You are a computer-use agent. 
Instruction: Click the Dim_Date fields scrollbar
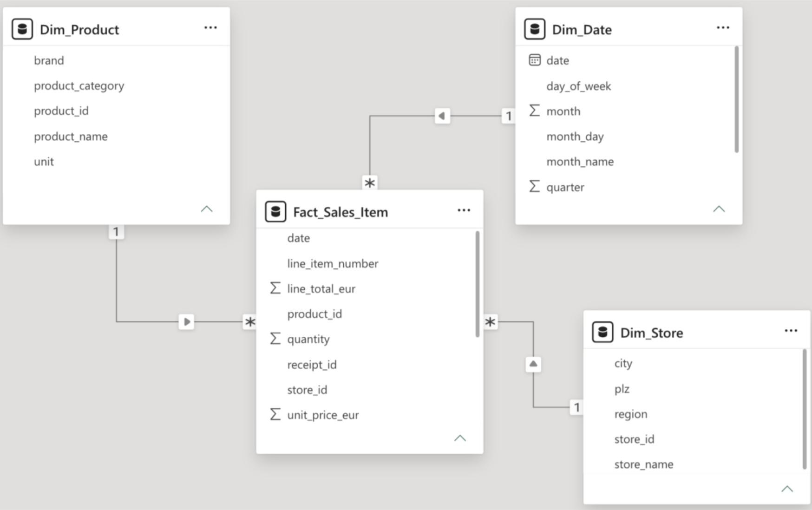click(736, 99)
